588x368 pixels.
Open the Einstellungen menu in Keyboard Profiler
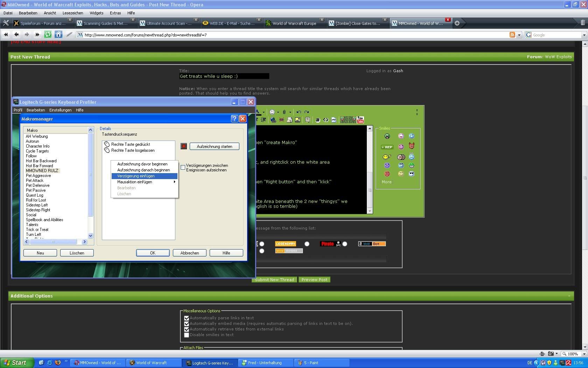[60, 110]
